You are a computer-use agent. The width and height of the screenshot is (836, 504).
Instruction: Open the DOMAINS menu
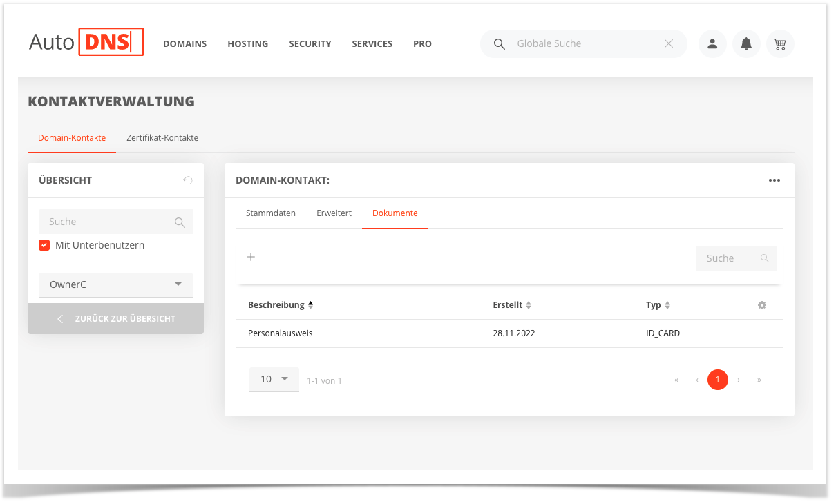(184, 43)
